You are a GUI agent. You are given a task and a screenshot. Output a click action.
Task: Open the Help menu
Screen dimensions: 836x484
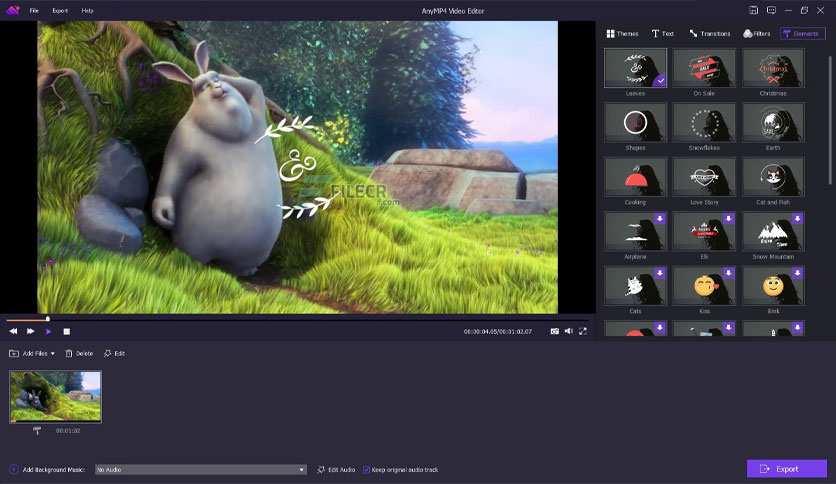tap(87, 11)
